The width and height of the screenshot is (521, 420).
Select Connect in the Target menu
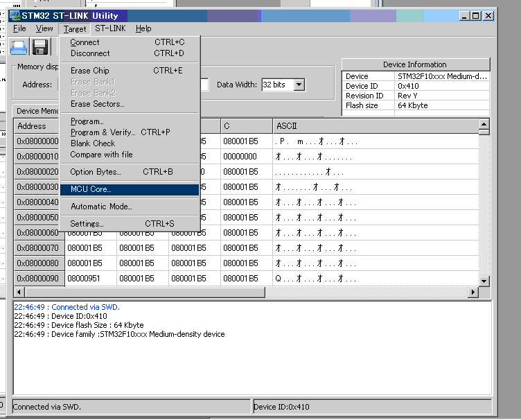coord(130,42)
